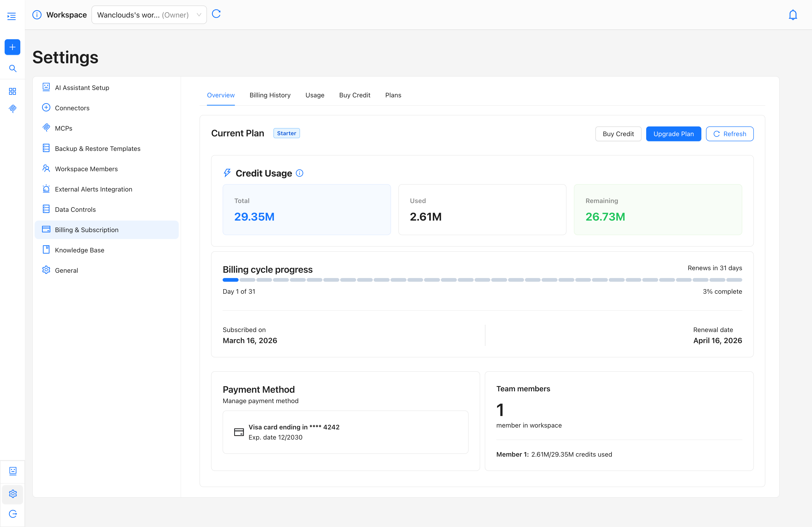Expand the left sidebar menu icon
The height and width of the screenshot is (527, 812).
click(12, 16)
